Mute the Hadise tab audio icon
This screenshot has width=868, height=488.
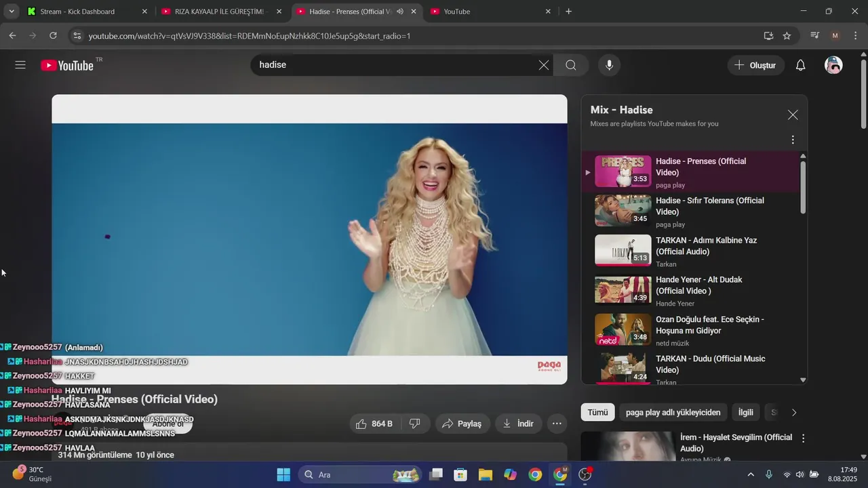400,12
